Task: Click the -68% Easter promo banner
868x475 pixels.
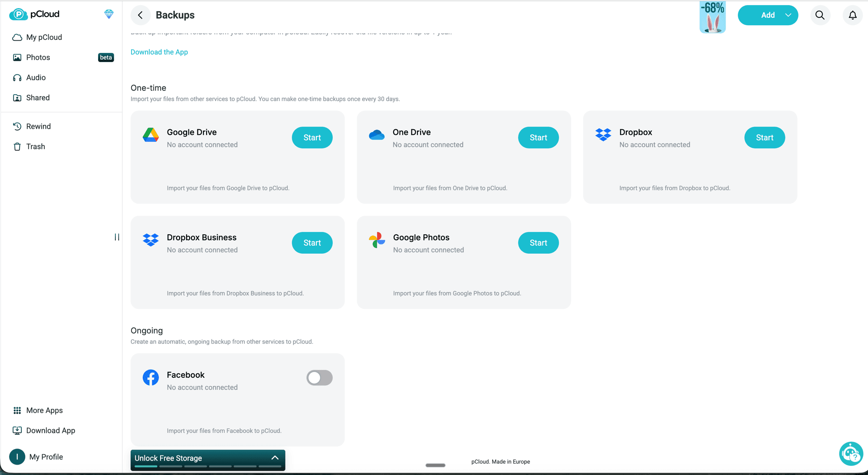Action: click(712, 17)
